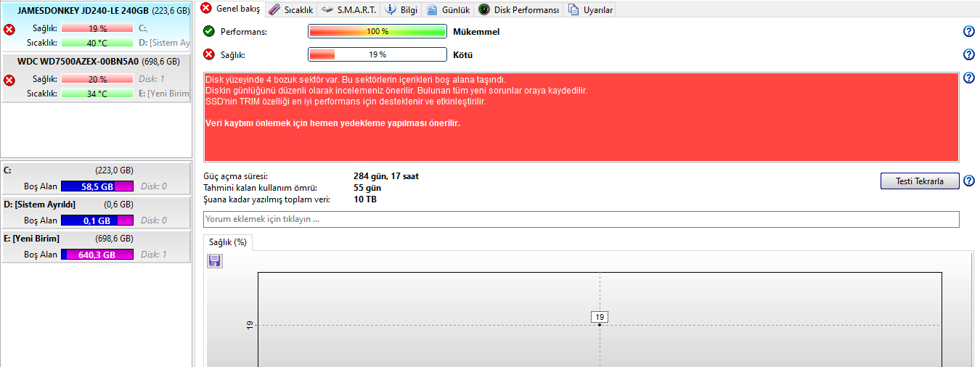980x367 pixels.
Task: Click red X icon beside Sağlık label
Action: (209, 54)
